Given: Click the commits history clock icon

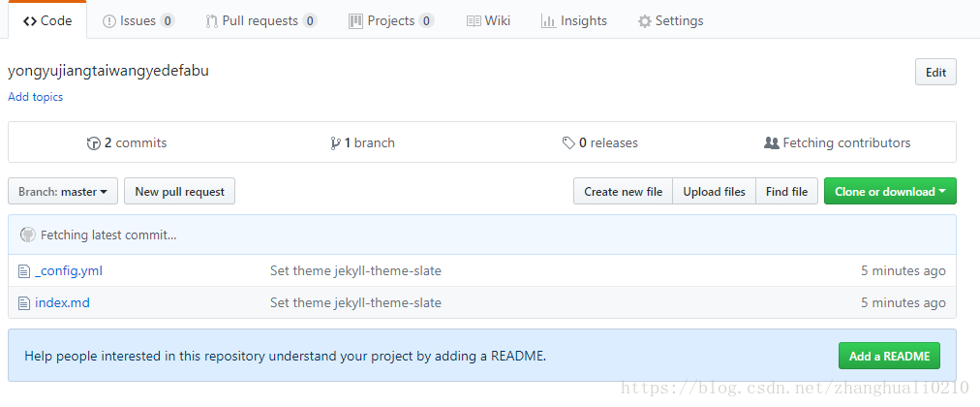Looking at the screenshot, I should click(x=94, y=143).
